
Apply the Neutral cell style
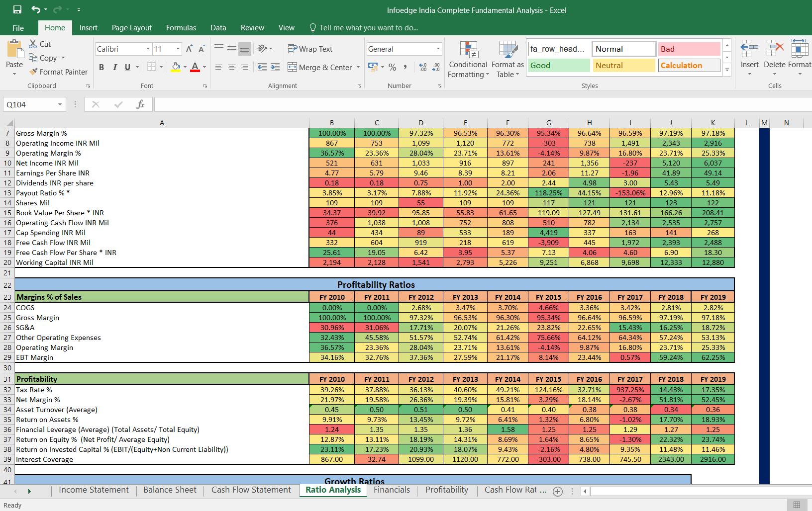click(624, 65)
